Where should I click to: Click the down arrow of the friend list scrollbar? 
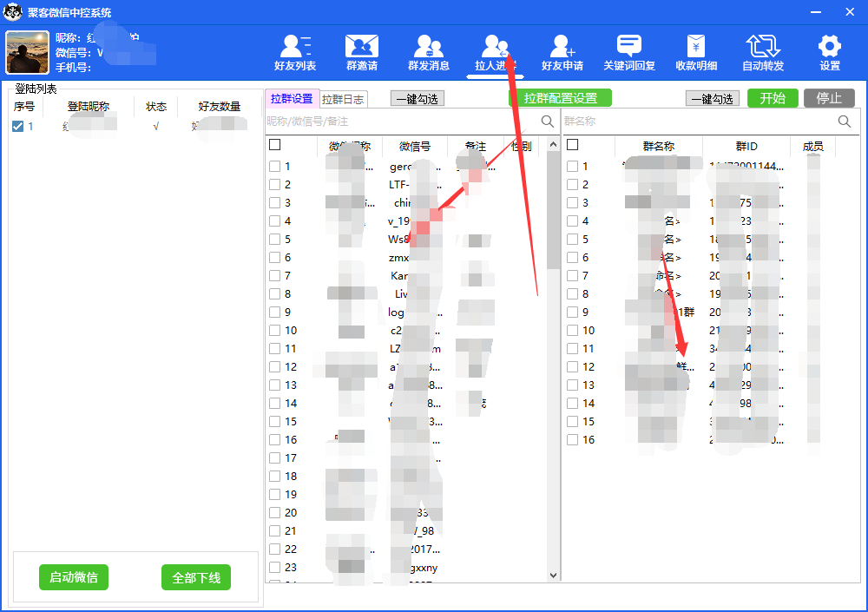553,575
